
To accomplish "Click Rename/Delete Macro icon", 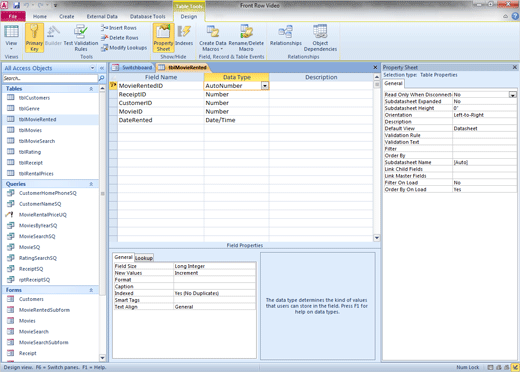I will (246, 38).
